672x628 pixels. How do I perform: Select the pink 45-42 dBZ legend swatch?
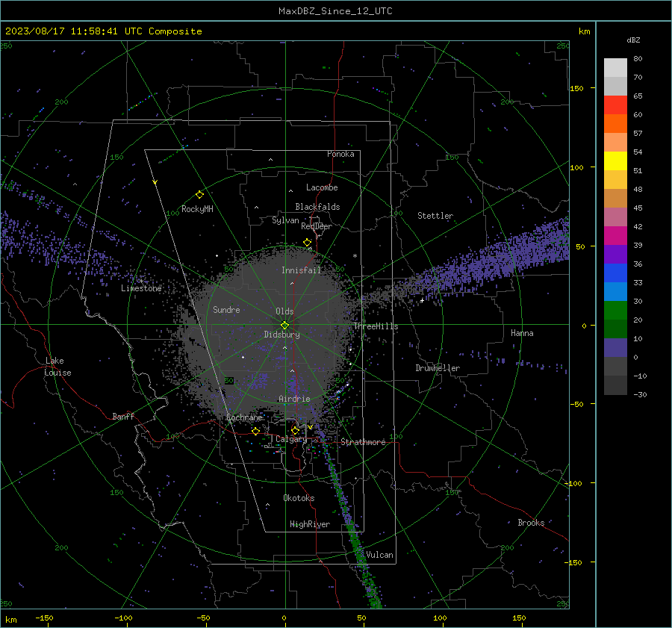(615, 217)
